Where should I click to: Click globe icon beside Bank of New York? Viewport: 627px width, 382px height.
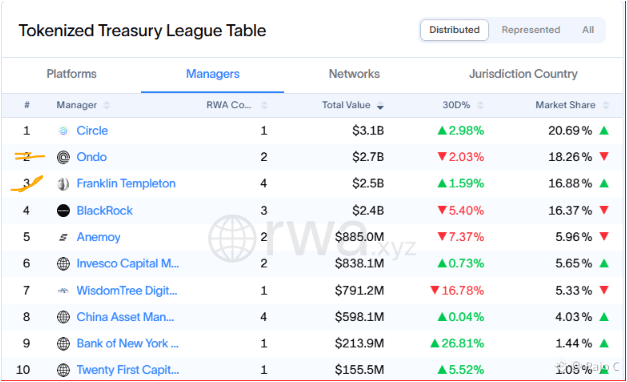click(63, 344)
